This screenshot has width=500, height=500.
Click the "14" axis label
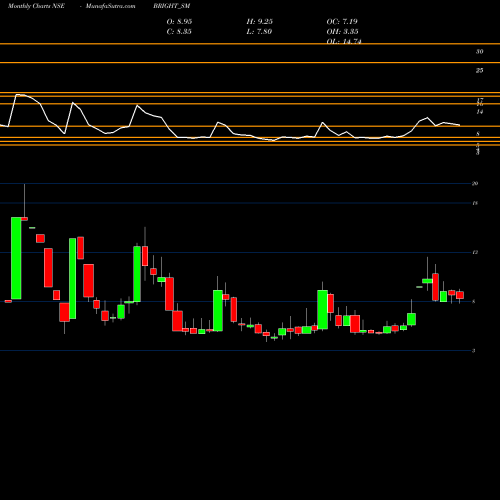pos(479,112)
